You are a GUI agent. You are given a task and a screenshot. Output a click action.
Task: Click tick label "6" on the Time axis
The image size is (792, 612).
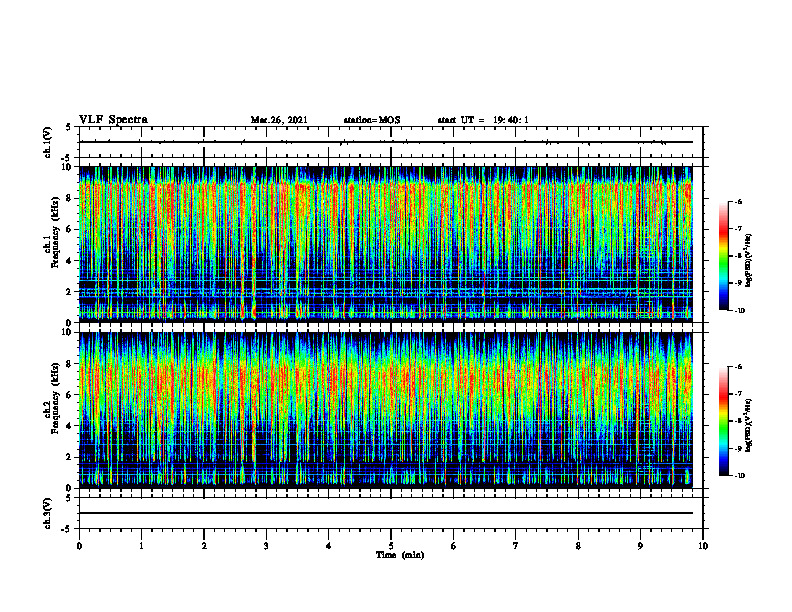(454, 546)
